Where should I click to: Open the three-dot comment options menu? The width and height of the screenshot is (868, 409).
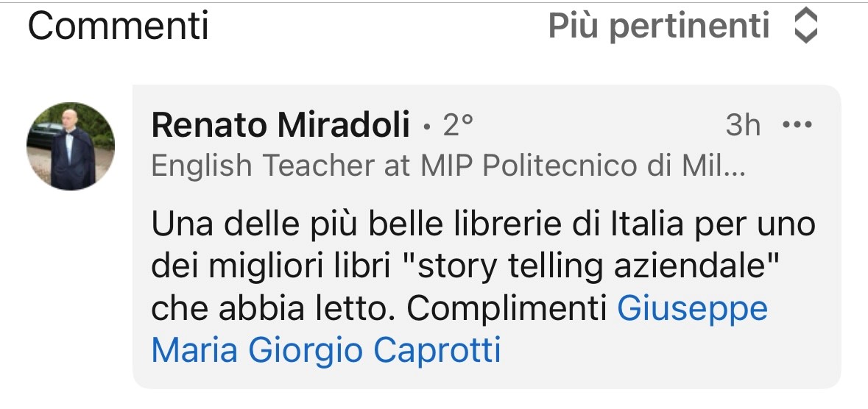pos(796,126)
